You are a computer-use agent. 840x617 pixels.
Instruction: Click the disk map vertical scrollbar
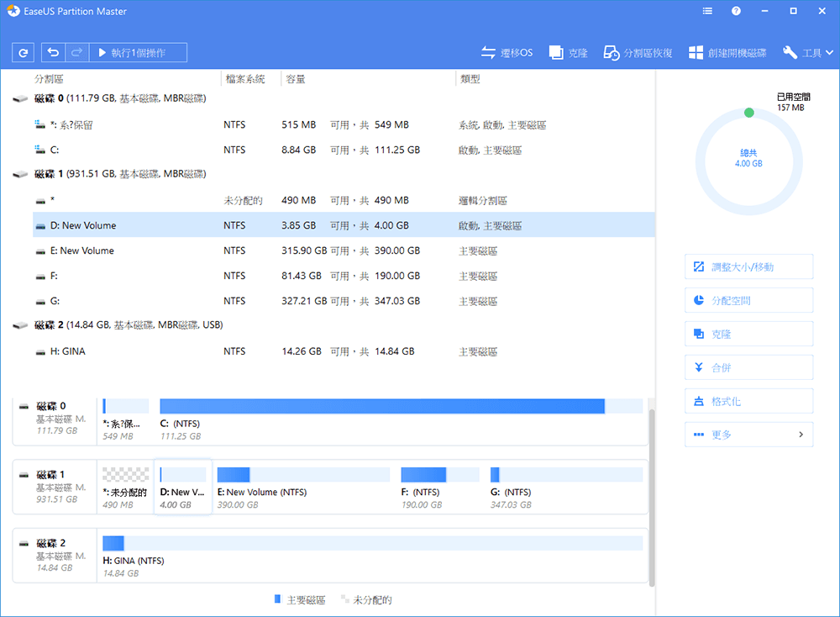point(652,498)
